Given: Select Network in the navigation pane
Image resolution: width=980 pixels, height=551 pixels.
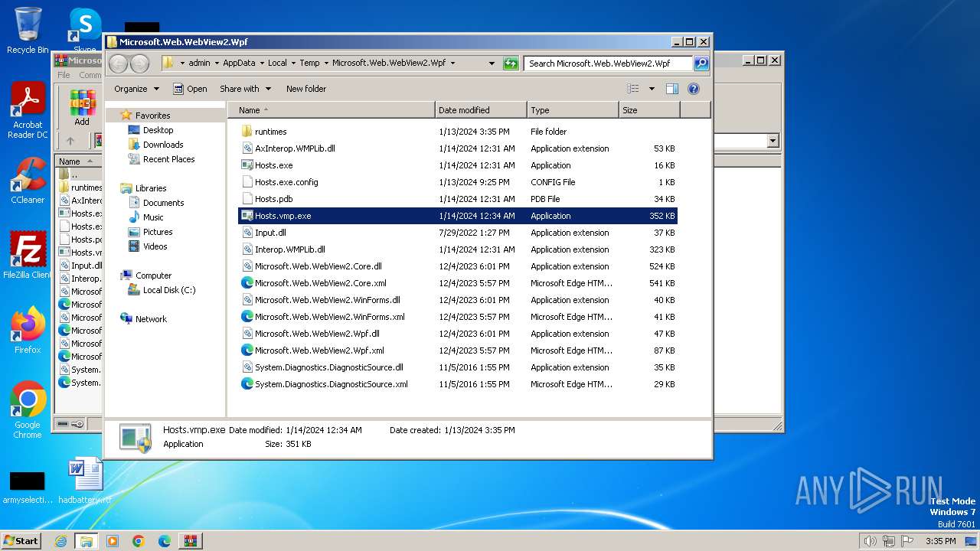Looking at the screenshot, I should click(x=151, y=319).
